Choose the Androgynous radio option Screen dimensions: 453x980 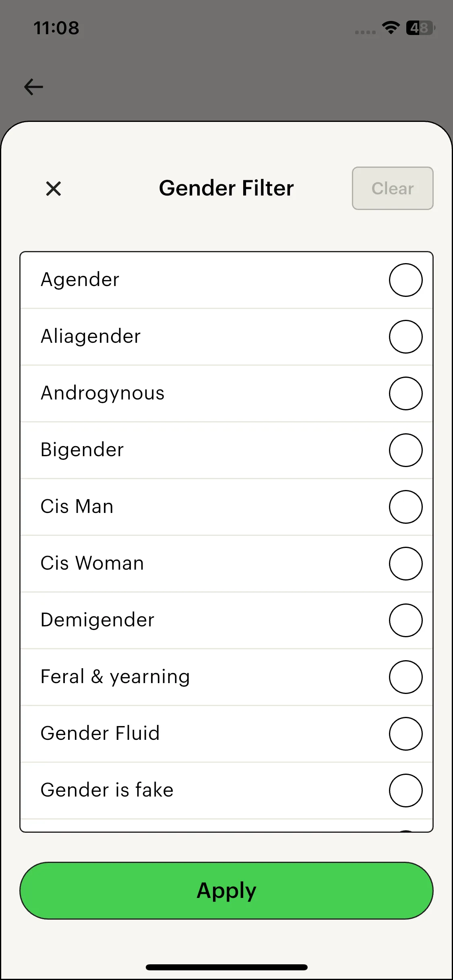pyautogui.click(x=405, y=393)
